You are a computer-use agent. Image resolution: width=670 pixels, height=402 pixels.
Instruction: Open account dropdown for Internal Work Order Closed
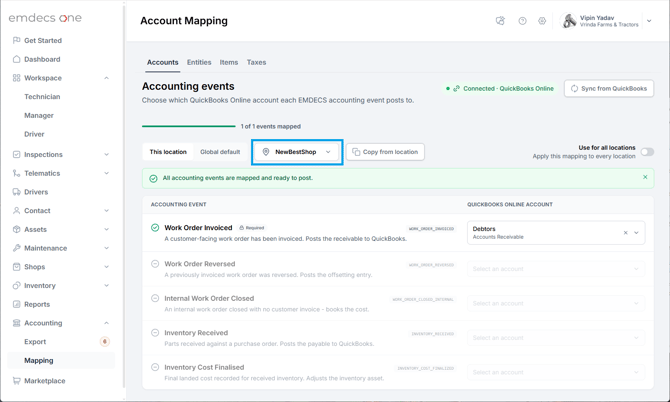(556, 303)
